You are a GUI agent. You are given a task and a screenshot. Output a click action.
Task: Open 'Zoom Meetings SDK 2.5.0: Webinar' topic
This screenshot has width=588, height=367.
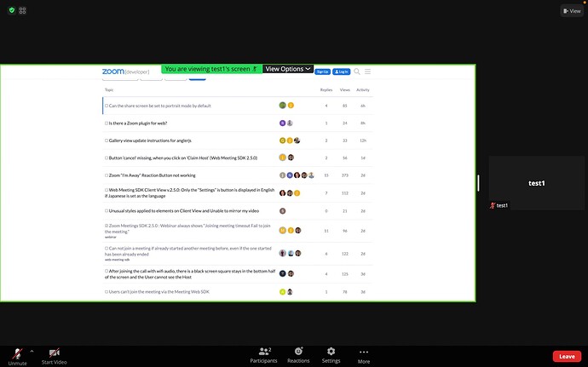(x=187, y=229)
